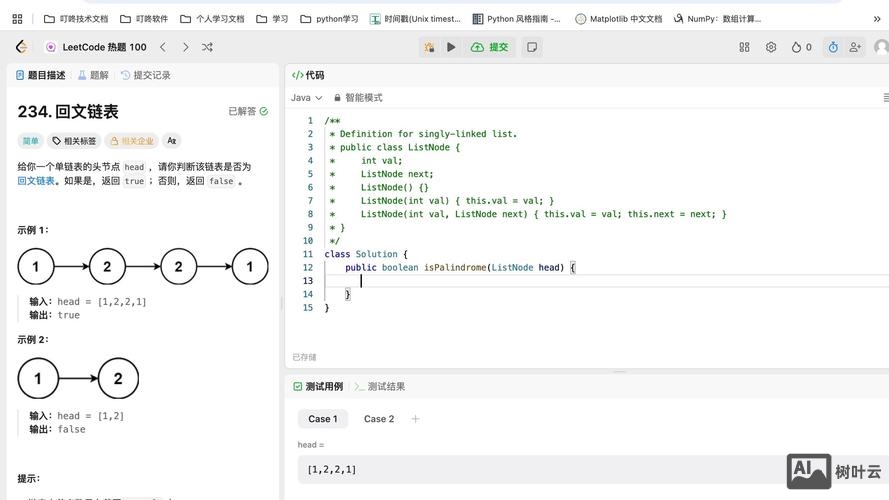Switch to the 提交记录 tab
The width and height of the screenshot is (889, 500).
(146, 75)
